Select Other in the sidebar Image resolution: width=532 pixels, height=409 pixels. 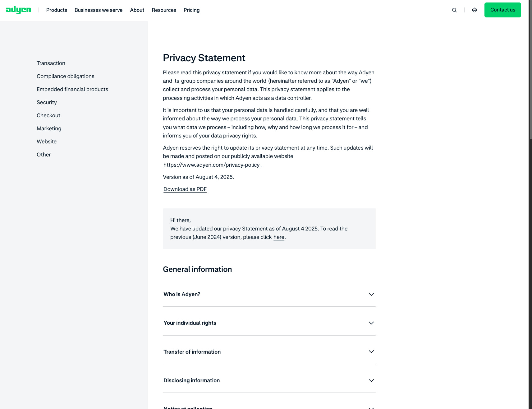click(44, 155)
